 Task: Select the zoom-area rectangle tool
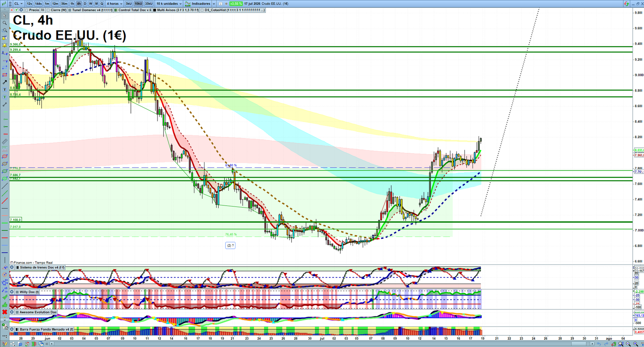[x=4, y=30]
